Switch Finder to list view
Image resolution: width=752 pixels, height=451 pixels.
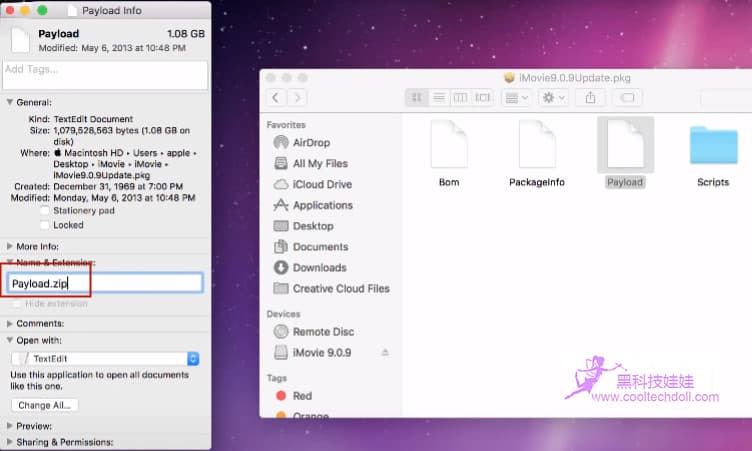[x=438, y=98]
